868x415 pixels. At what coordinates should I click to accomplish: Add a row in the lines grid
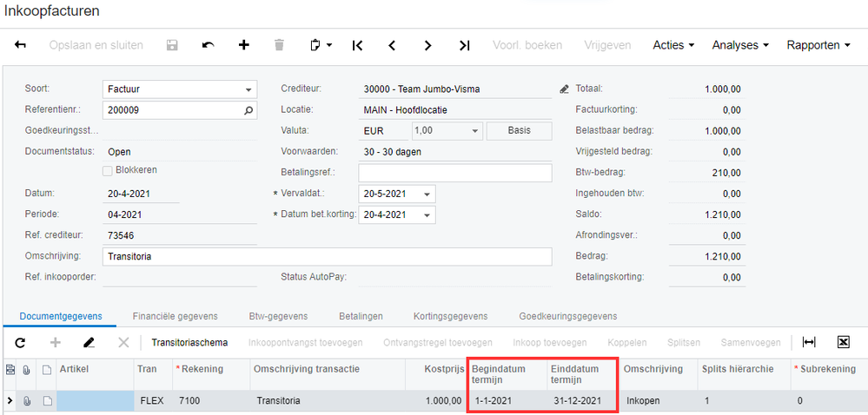56,343
